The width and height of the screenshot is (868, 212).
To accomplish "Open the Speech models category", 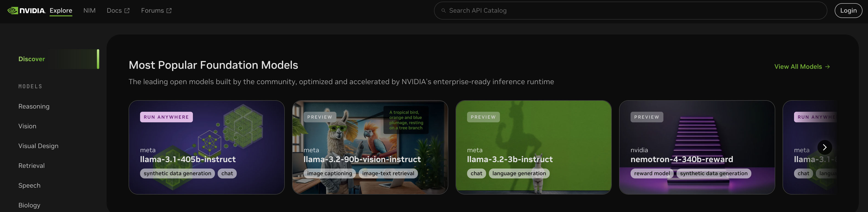I will pos(29,186).
